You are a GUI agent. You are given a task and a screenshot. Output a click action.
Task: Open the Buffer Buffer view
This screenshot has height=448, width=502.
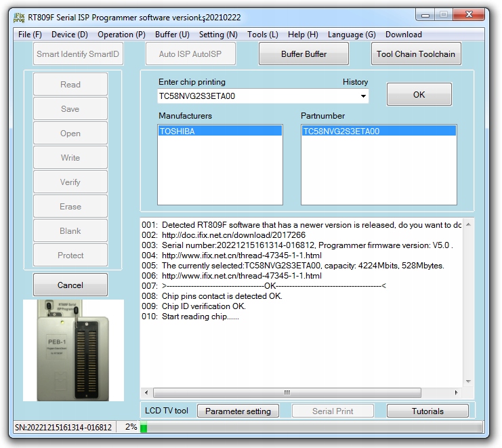tap(304, 54)
